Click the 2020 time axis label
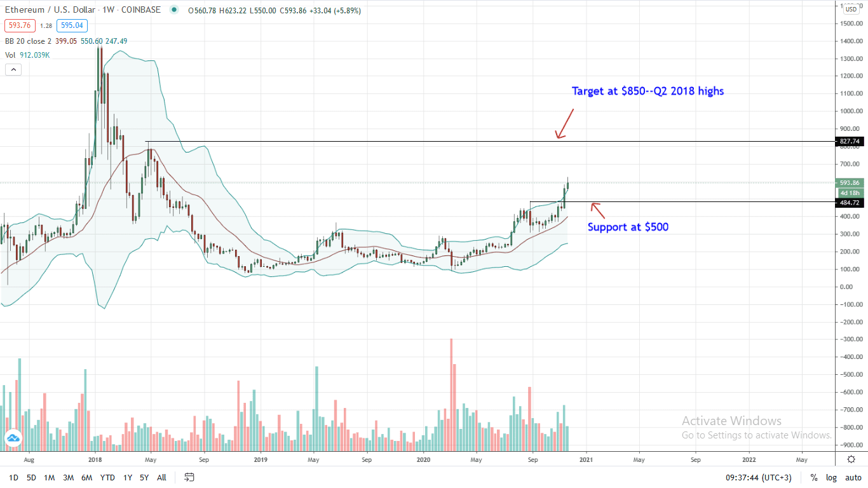This screenshot has height=488, width=868. (x=424, y=459)
